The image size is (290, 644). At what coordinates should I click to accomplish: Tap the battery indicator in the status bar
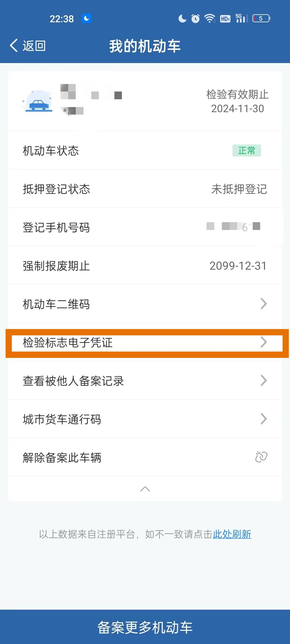pos(260,18)
